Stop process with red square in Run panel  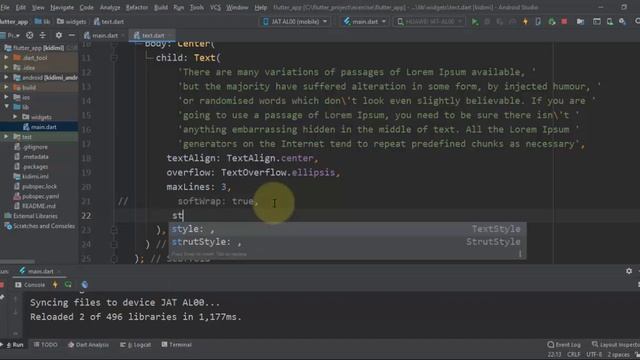[x=2, y=284]
